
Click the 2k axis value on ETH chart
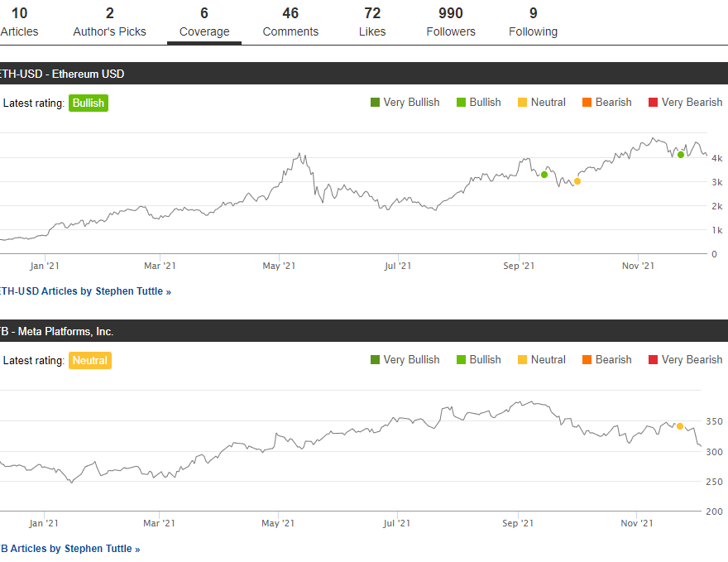coord(717,206)
